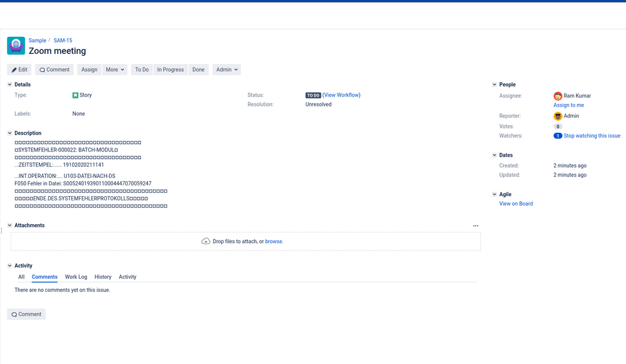Click the Sample project avatar icon
The image size is (626, 364).
coord(16,46)
